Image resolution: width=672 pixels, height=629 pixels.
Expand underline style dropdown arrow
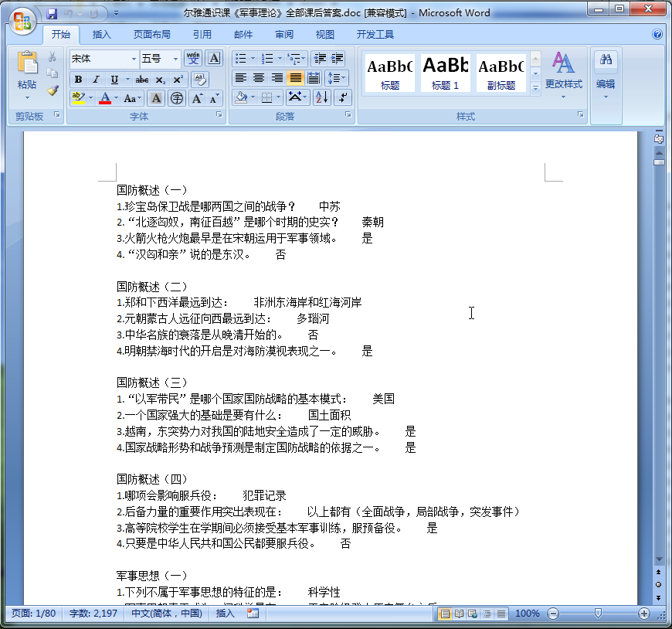click(x=127, y=80)
